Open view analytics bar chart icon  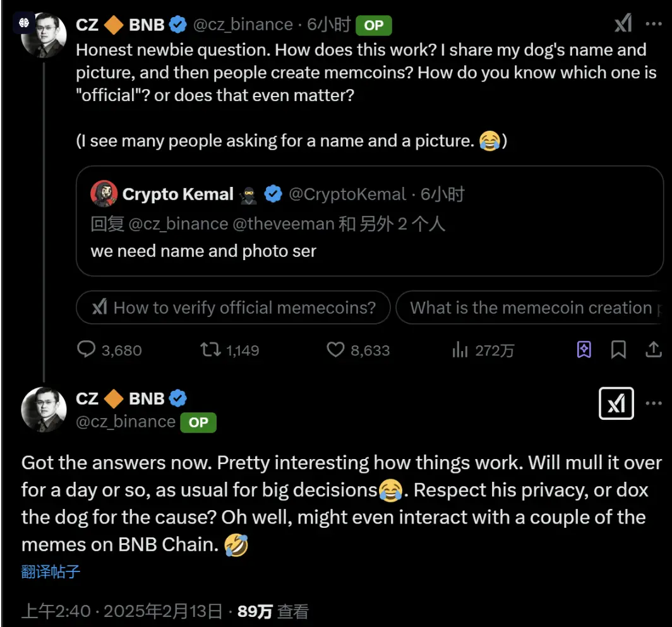pyautogui.click(x=460, y=349)
